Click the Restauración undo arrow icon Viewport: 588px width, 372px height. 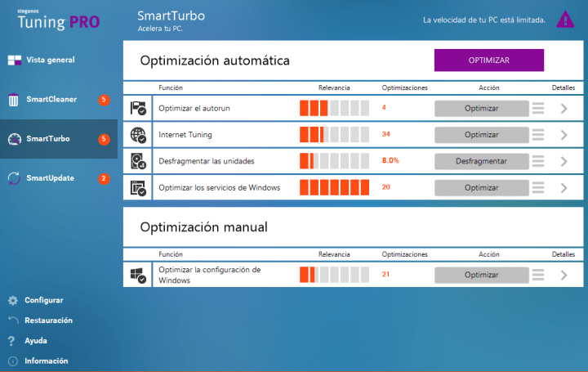(x=13, y=320)
